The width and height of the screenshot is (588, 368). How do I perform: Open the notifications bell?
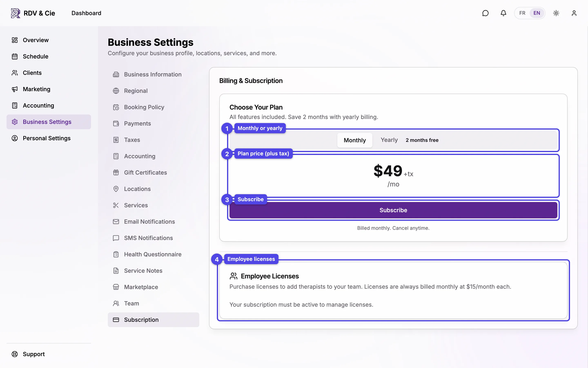pyautogui.click(x=503, y=13)
